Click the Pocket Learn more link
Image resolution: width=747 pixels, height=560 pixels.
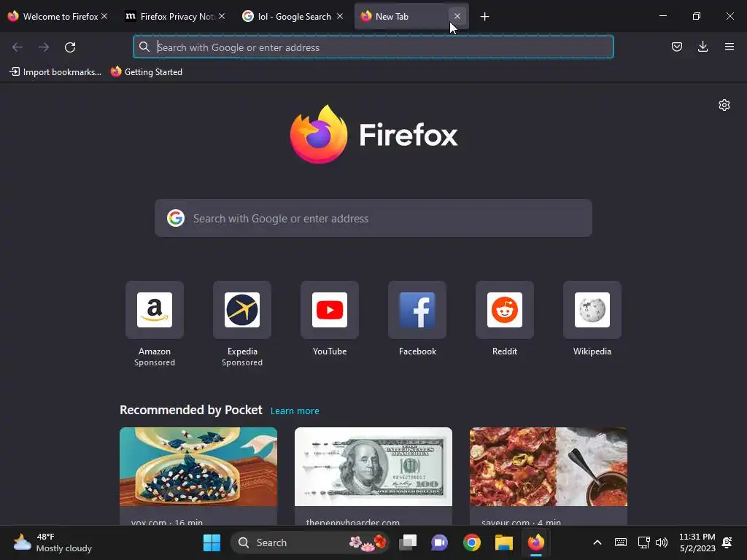click(x=295, y=411)
